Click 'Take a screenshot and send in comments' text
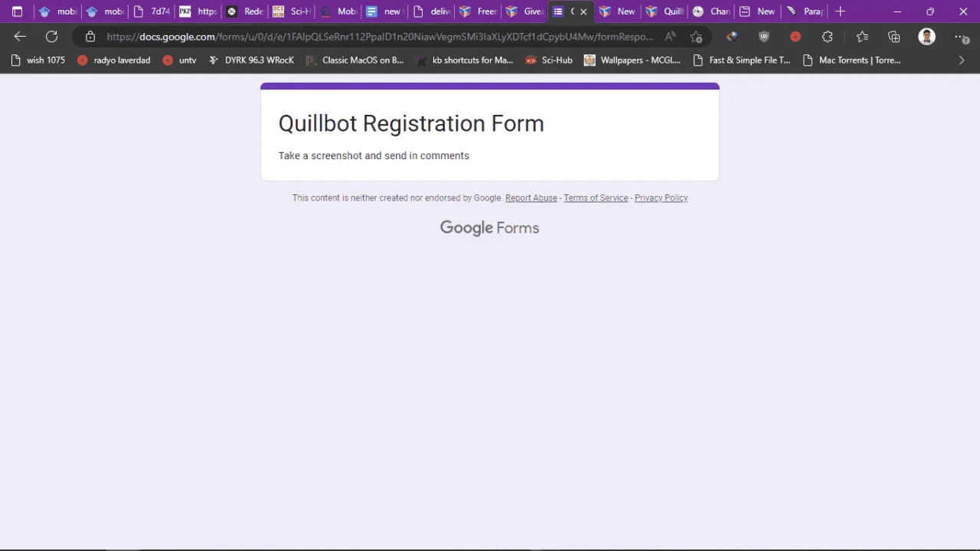Image resolution: width=980 pixels, height=551 pixels. pos(374,155)
